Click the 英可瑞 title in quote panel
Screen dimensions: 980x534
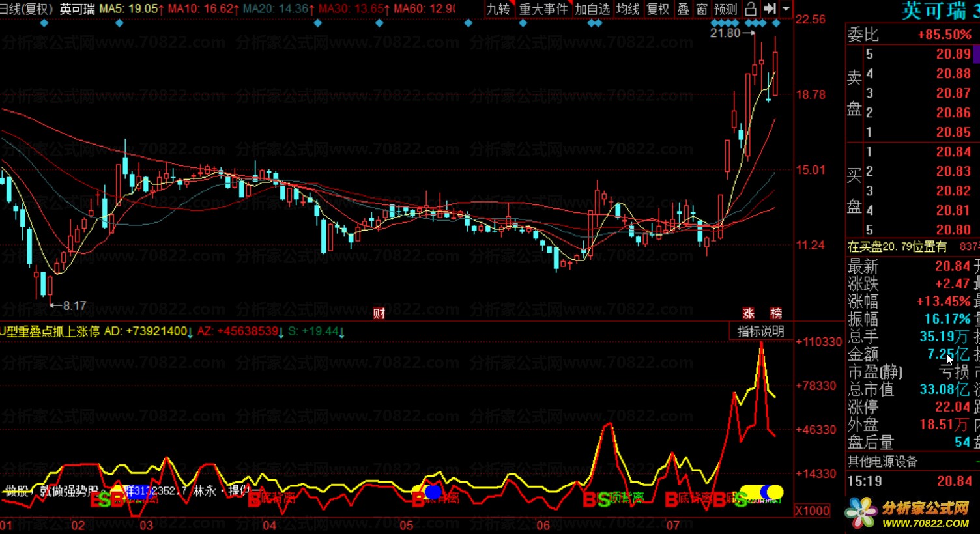[x=934, y=10]
